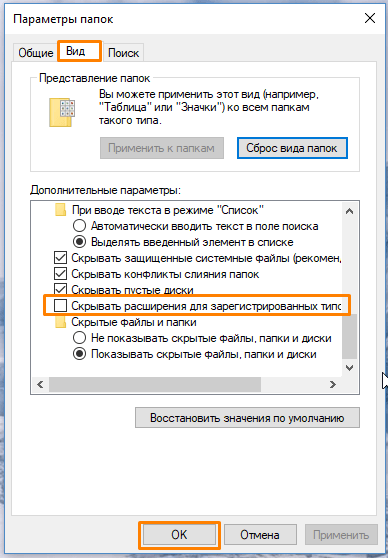Select the Вид tab
Viewport: 388px width, 558px height.
pyautogui.click(x=79, y=51)
